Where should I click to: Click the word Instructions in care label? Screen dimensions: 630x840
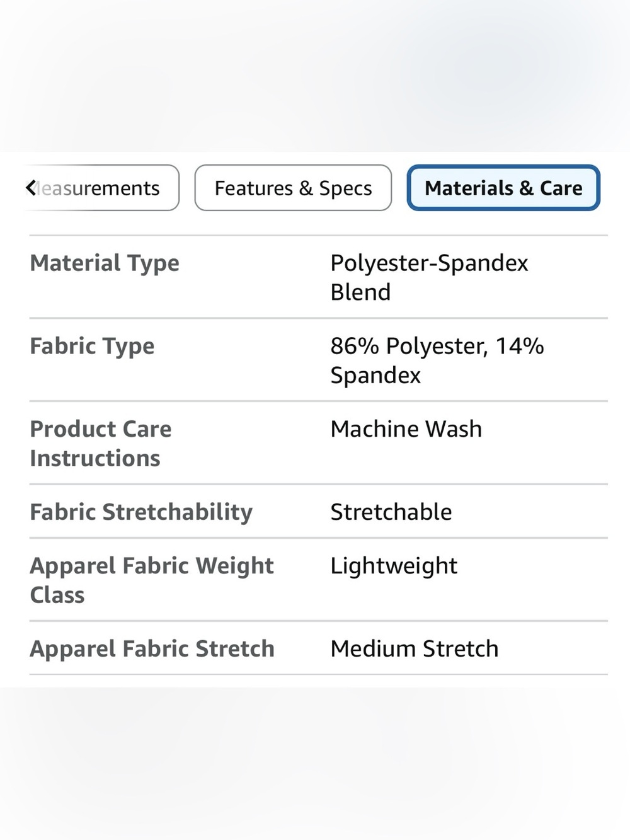pyautogui.click(x=95, y=458)
